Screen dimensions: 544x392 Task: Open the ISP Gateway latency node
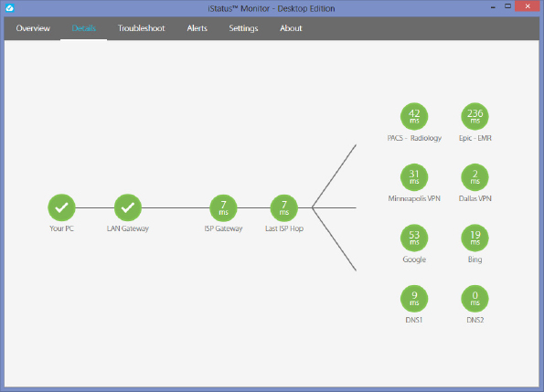pyautogui.click(x=223, y=208)
